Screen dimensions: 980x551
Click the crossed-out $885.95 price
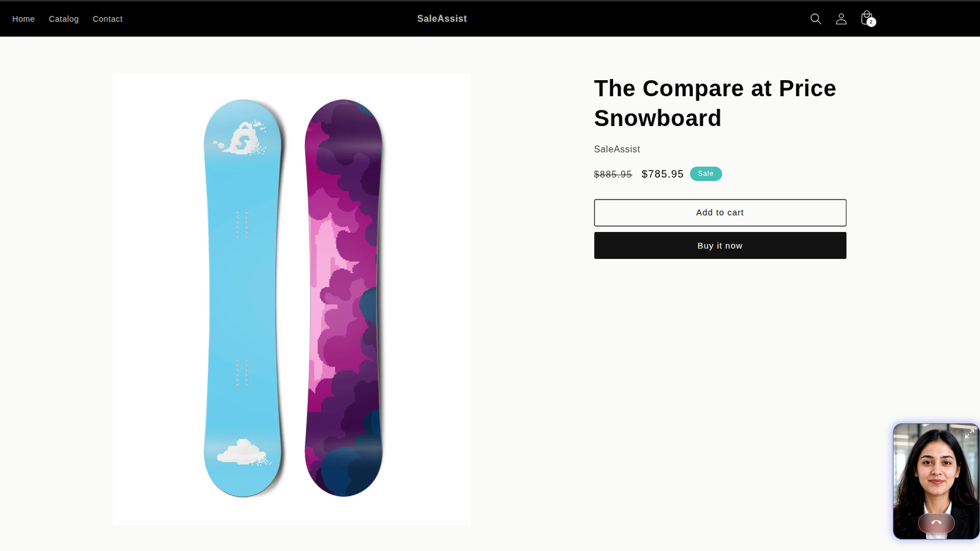point(612,174)
